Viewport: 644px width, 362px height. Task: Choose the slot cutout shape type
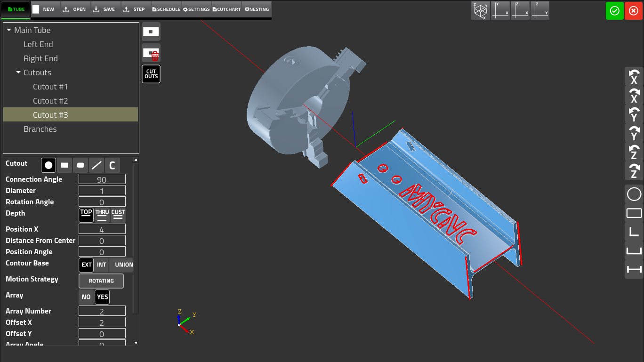(80, 165)
